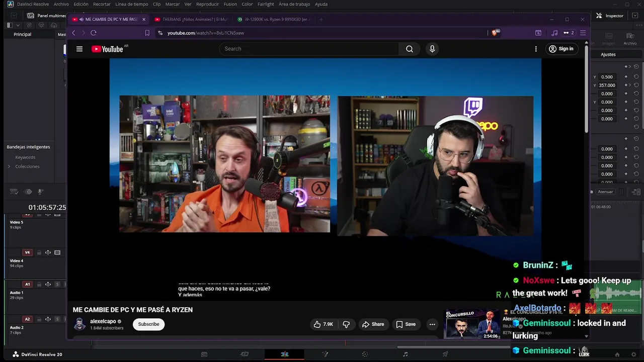
Task: Open the browser sidebar panel icon
Action: [x=538, y=33]
